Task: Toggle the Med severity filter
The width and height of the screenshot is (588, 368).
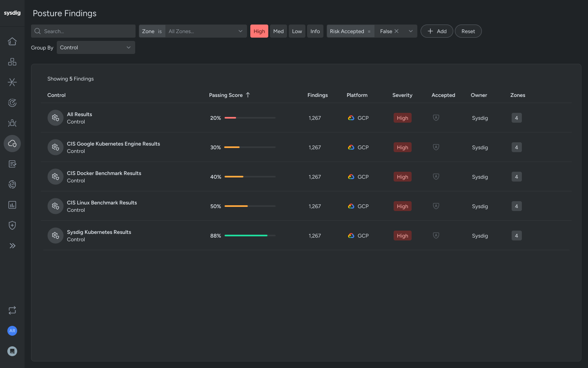Action: 278,31
